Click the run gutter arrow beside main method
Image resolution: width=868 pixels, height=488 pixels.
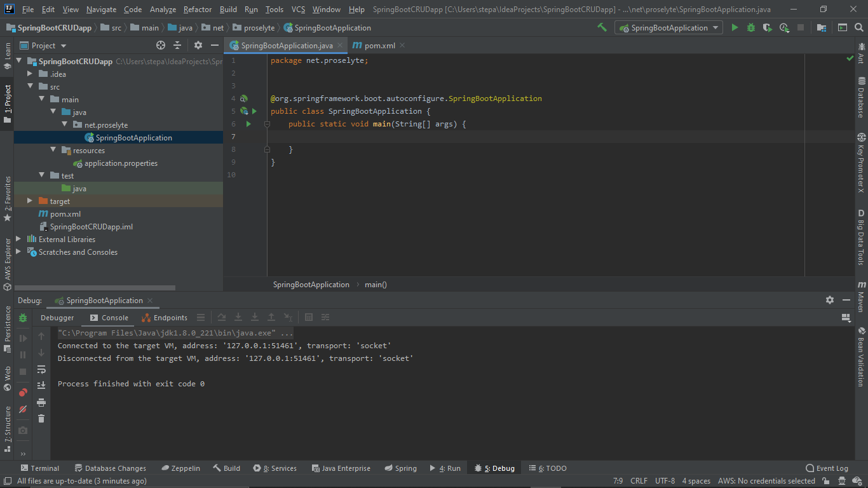click(248, 124)
